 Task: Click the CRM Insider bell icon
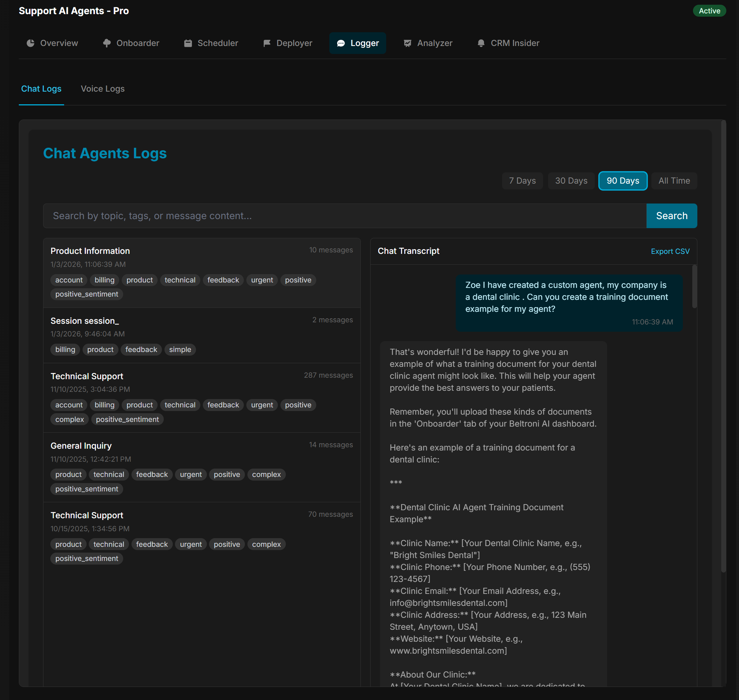coord(481,43)
